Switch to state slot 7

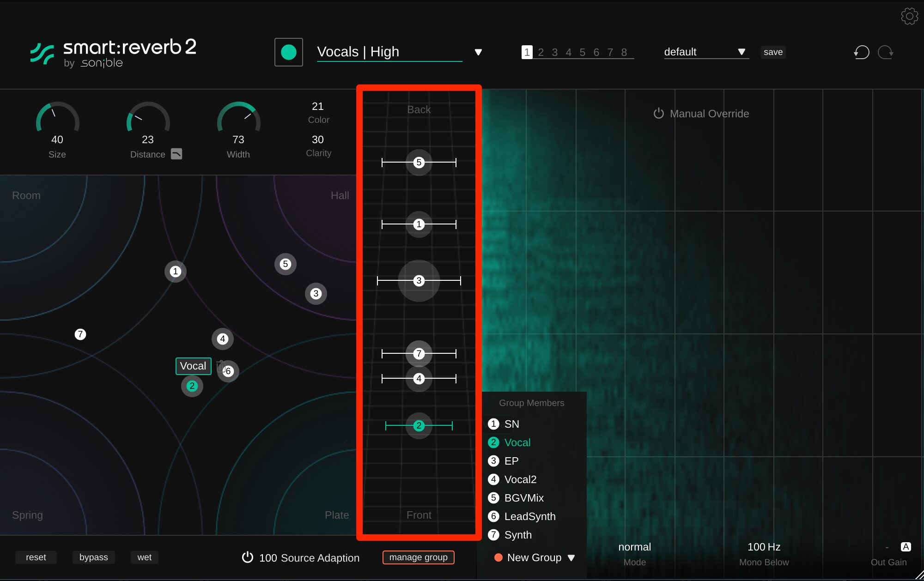point(610,52)
